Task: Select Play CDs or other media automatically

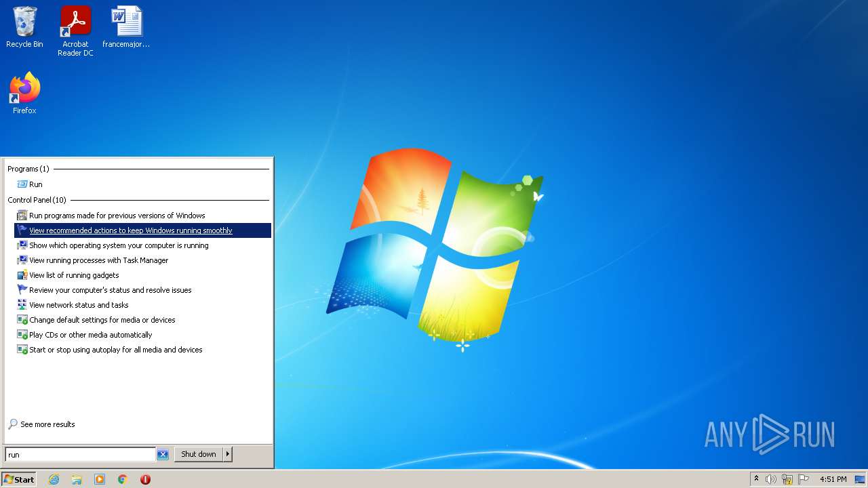Action: coord(142,335)
